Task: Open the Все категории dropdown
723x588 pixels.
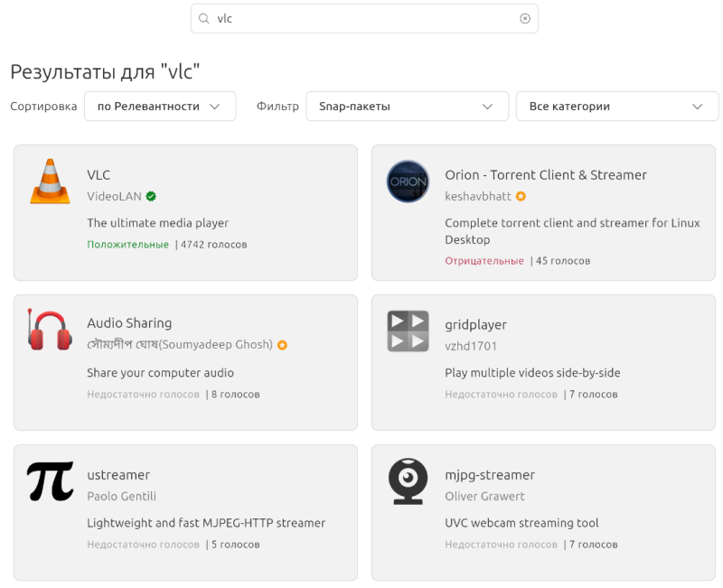Action: coord(616,106)
